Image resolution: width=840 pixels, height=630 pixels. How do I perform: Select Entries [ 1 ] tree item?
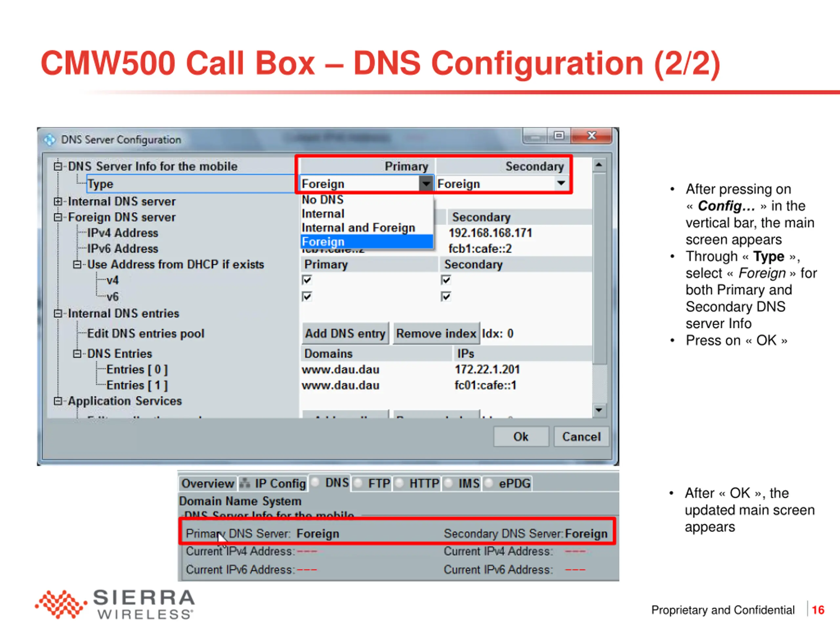[x=137, y=386]
